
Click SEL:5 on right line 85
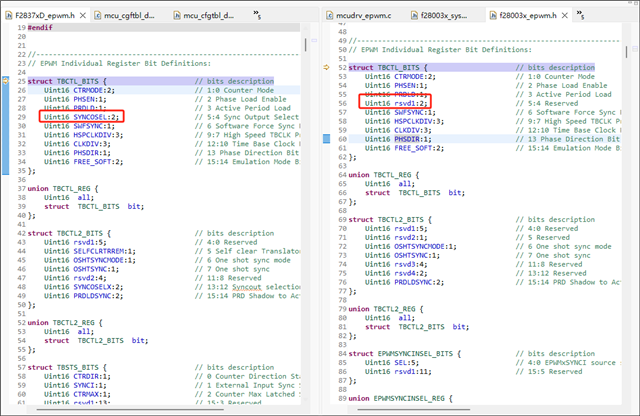click(407, 363)
